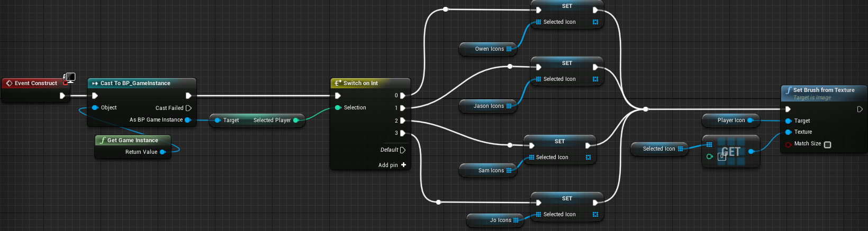Click Jo Icons array output pin
This screenshot has height=231, width=868.
click(516, 220)
